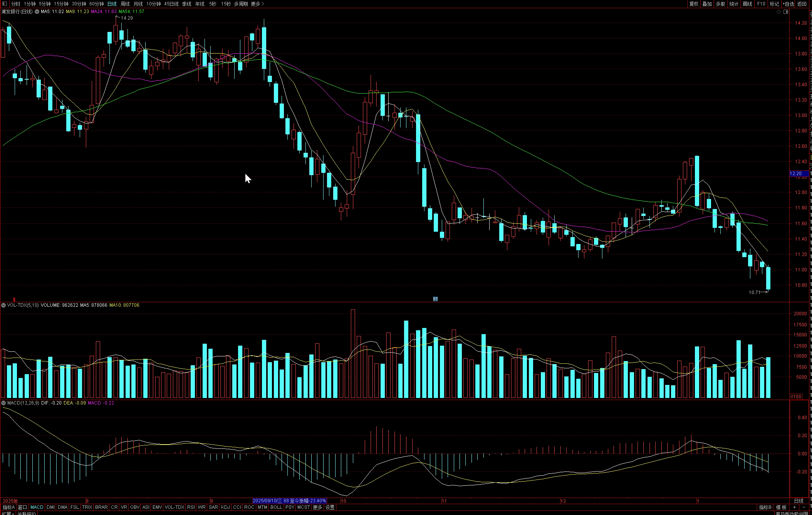Switch to 周线 weekly period tab
Viewport: 812px width, 515px height.
[125, 4]
